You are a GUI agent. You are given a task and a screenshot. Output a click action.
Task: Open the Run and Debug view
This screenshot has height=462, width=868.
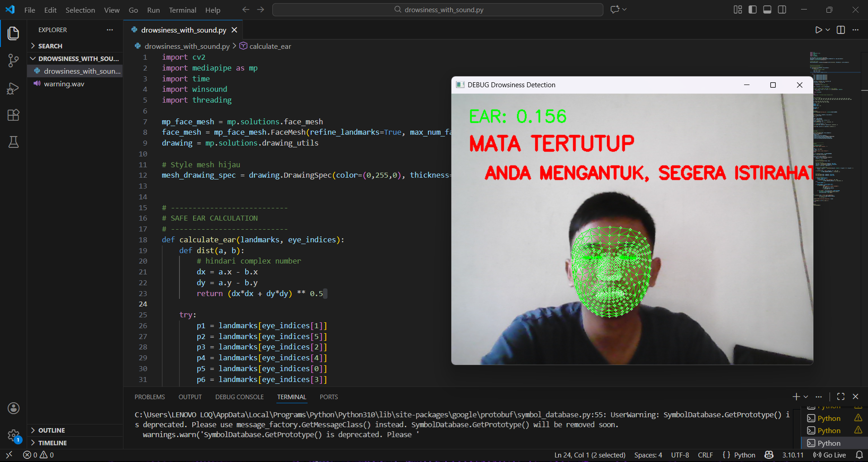(x=14, y=88)
